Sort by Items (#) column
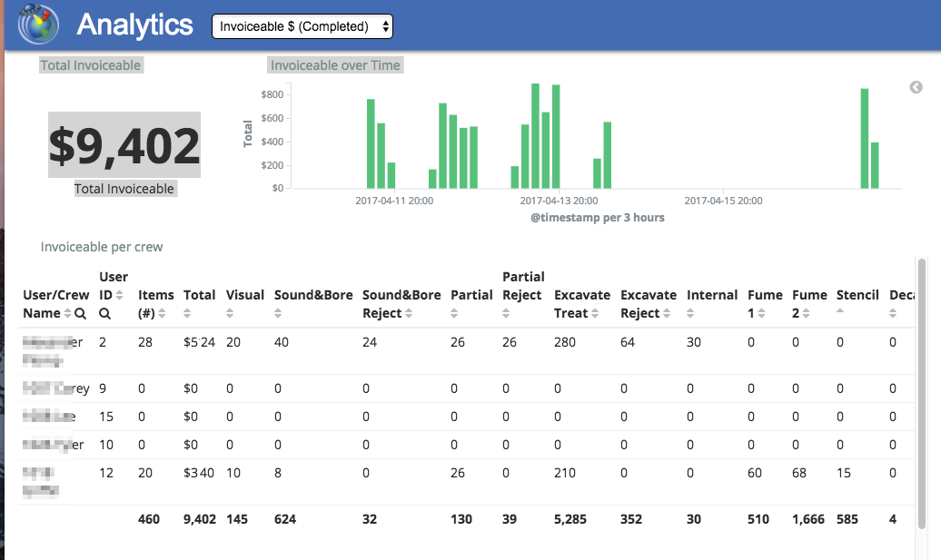This screenshot has height=560, width=941. (162, 313)
